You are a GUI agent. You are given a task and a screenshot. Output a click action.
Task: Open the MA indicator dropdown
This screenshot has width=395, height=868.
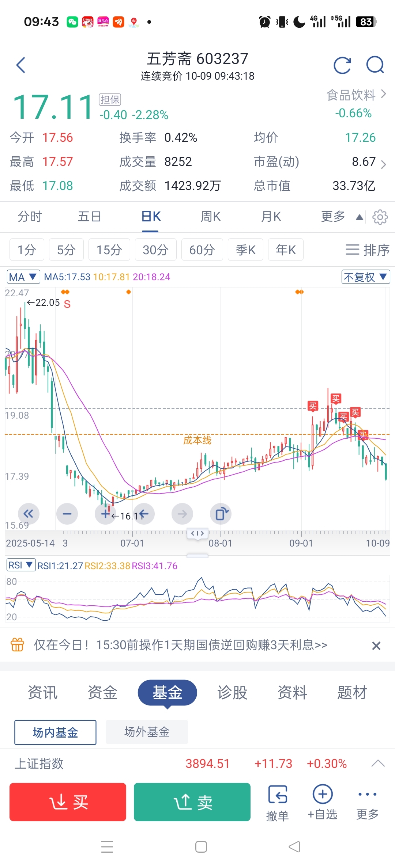click(23, 277)
